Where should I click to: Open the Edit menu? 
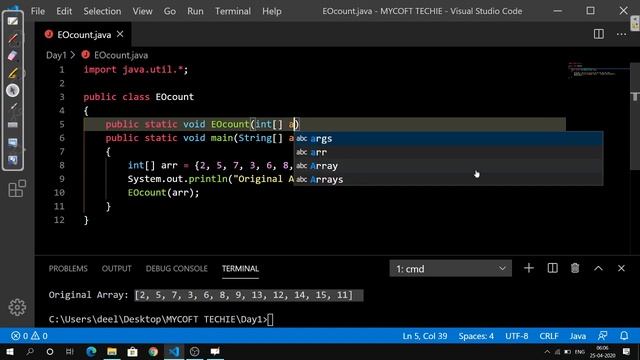click(x=64, y=11)
